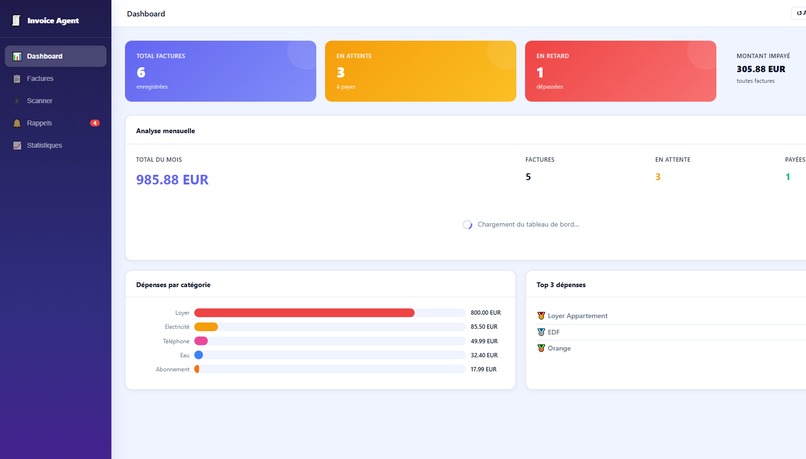806x459 pixels.
Task: Select the En Attente orange card
Action: (x=420, y=71)
